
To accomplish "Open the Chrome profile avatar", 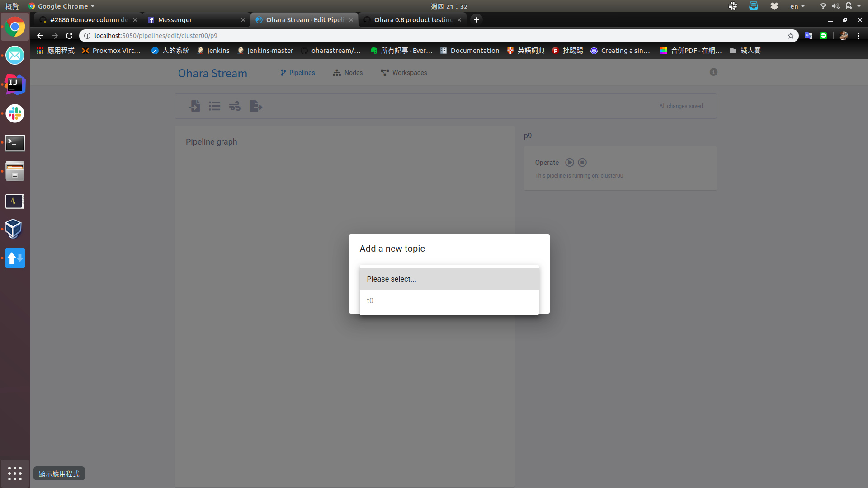I will tap(844, 36).
